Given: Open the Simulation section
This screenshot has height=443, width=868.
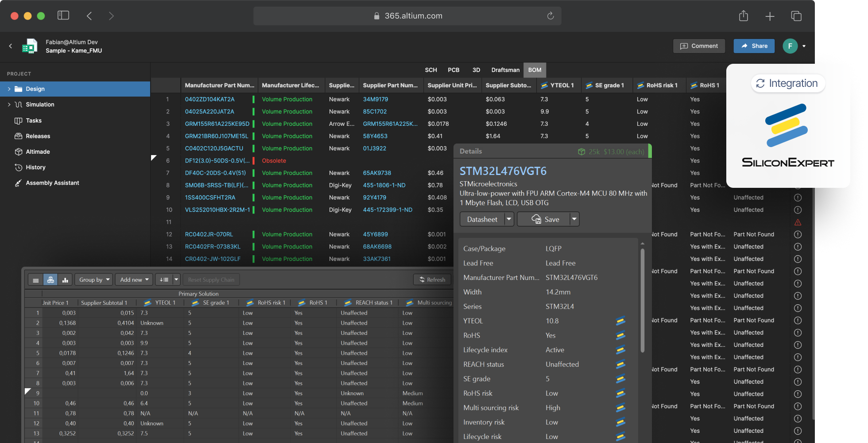Looking at the screenshot, I should (x=40, y=105).
